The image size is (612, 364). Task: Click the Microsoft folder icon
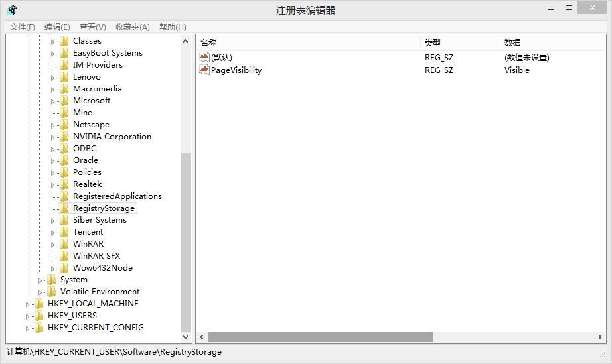64,101
